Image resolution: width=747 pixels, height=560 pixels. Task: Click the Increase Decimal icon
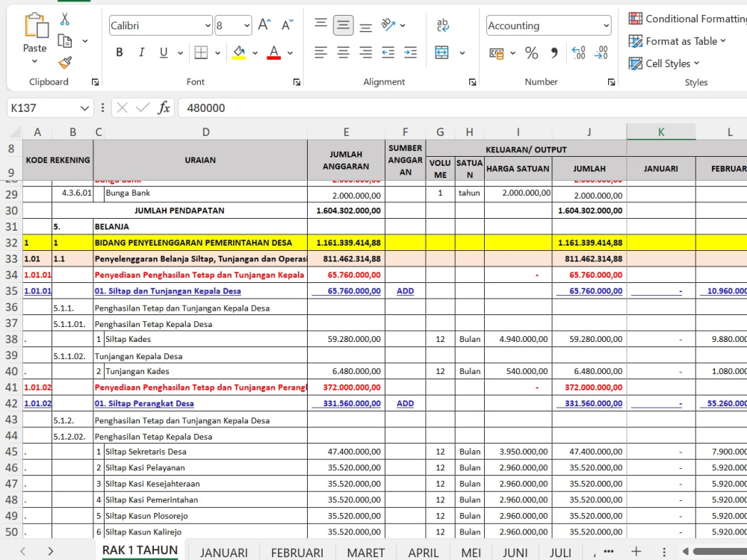578,52
